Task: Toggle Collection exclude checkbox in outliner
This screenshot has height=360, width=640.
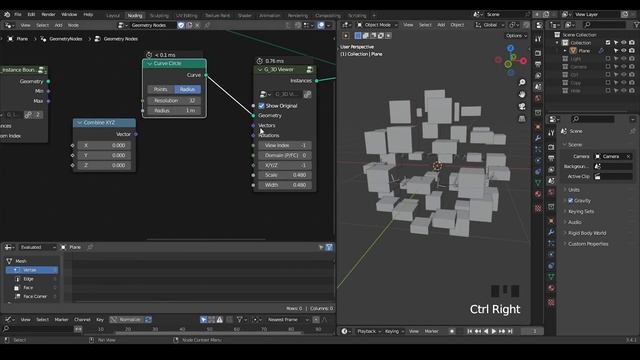Action: [608, 42]
